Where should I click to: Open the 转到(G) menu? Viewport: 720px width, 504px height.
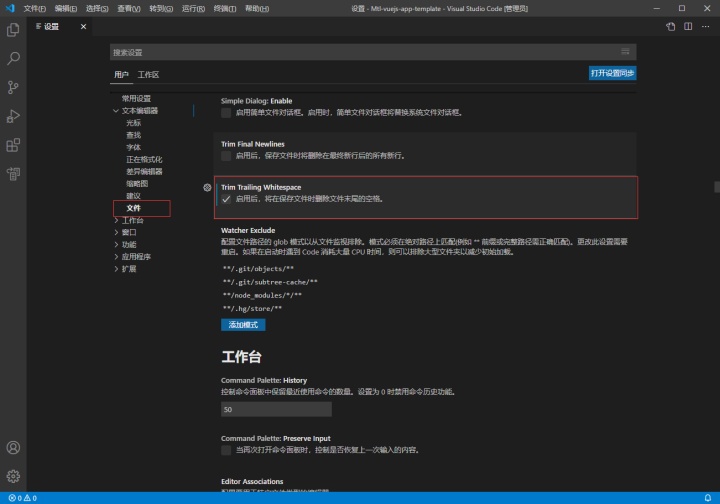tap(161, 8)
